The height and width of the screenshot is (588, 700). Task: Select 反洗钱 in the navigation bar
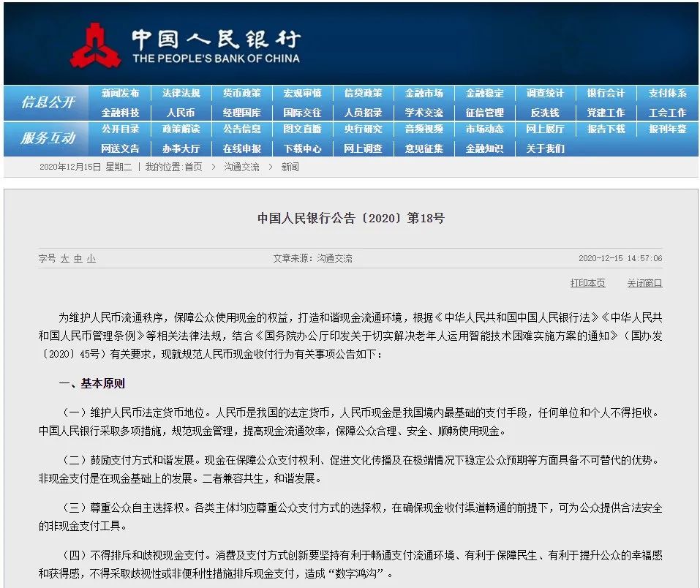pos(545,113)
